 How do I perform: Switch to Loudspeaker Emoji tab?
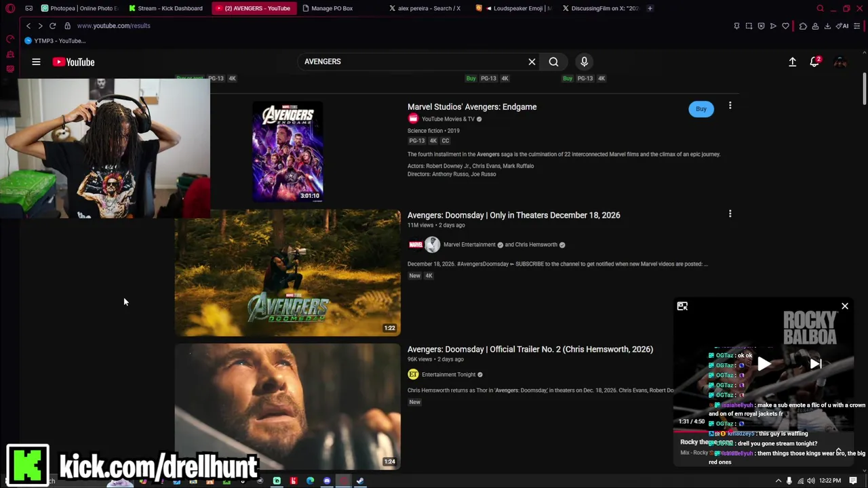pos(514,8)
